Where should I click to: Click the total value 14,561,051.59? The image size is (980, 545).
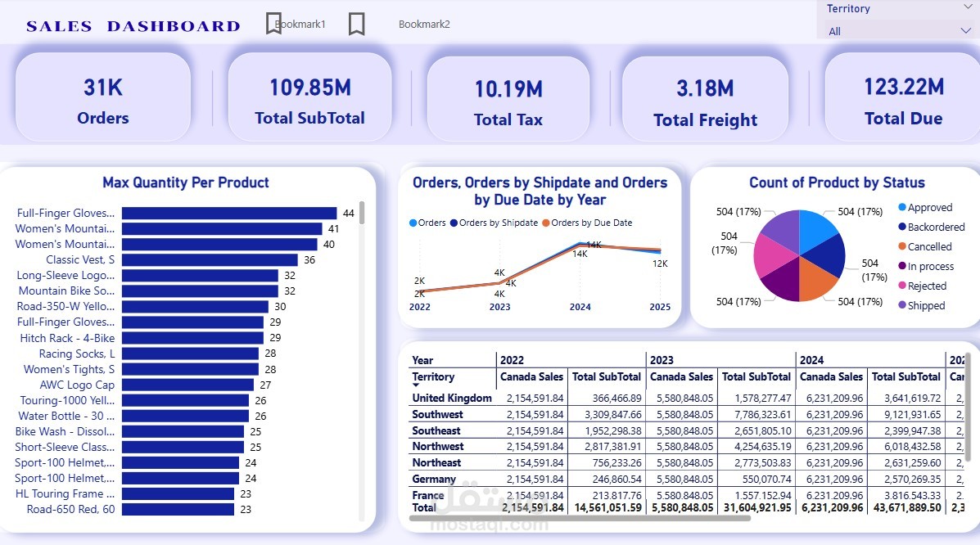(x=608, y=507)
